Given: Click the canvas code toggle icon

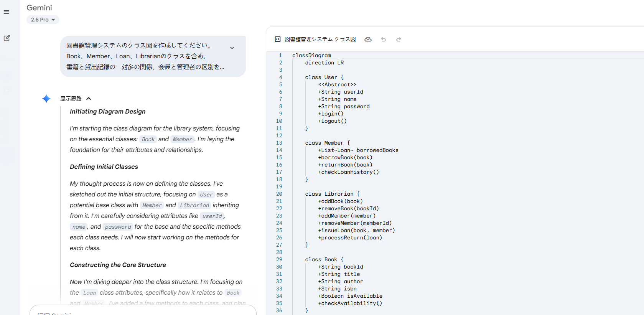Looking at the screenshot, I should pyautogui.click(x=278, y=39).
